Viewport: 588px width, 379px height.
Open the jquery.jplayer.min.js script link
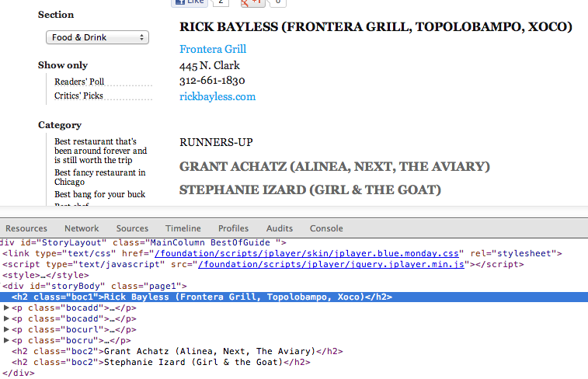click(331, 264)
